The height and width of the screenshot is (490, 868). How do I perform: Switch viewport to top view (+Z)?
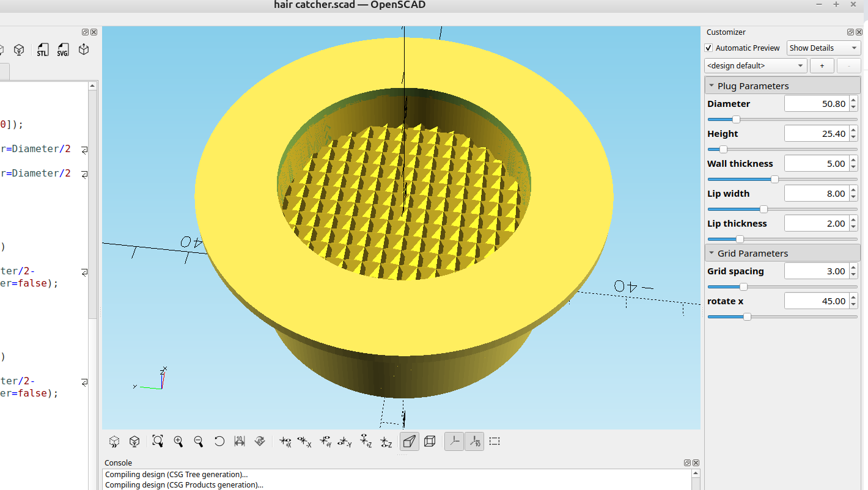366,441
